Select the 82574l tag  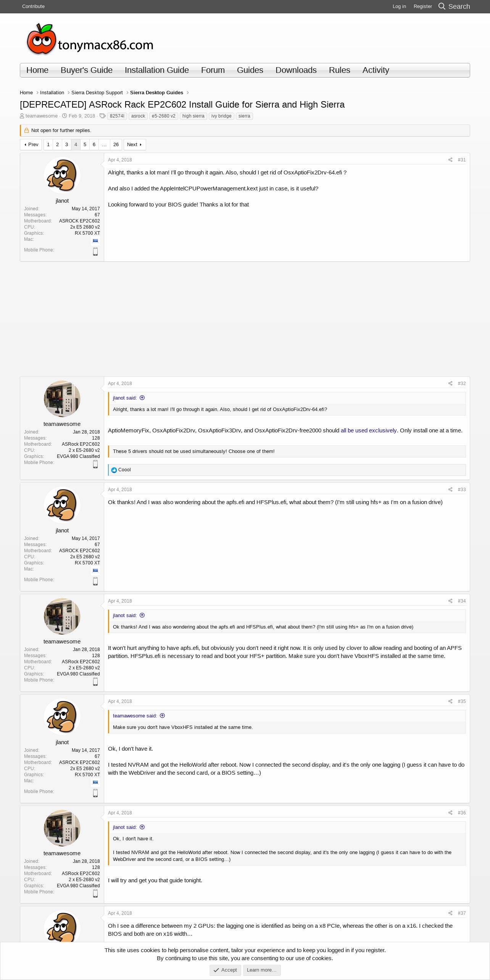[x=117, y=116]
